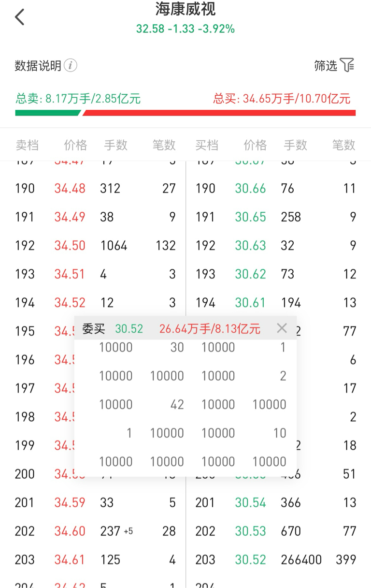Tap the 卖档 column header
This screenshot has height=588, width=371.
click(27, 145)
